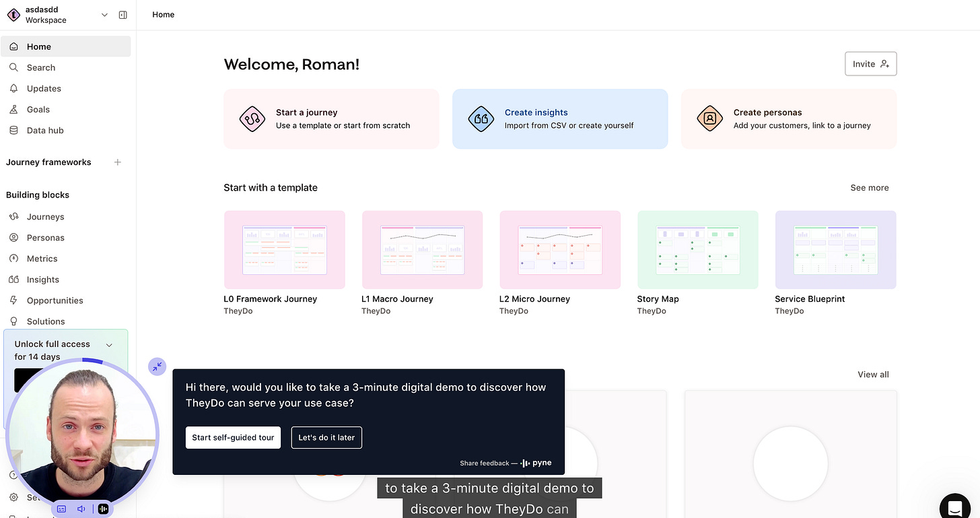Click the Solutions lightbulb icon
Image resolution: width=980 pixels, height=518 pixels.
click(x=13, y=321)
